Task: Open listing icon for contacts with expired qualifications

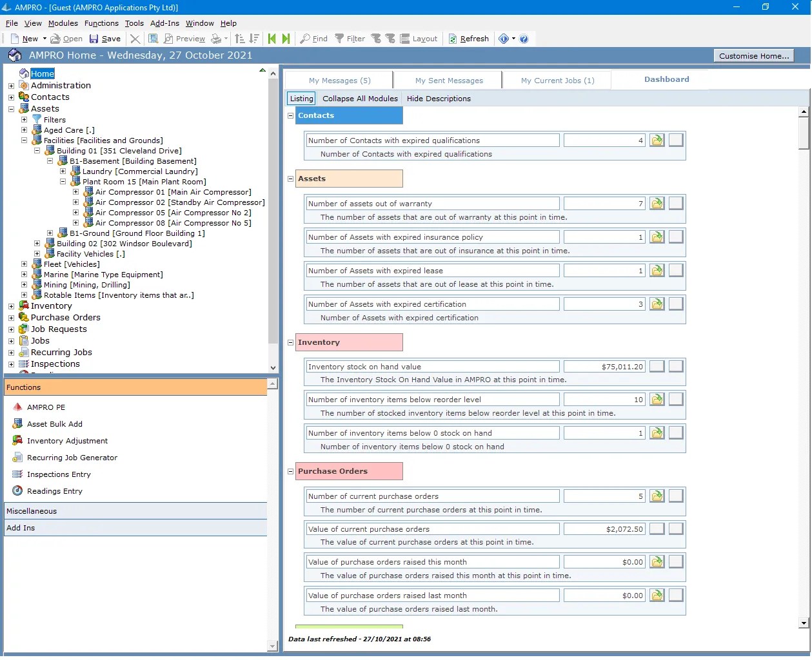Action: coord(657,141)
